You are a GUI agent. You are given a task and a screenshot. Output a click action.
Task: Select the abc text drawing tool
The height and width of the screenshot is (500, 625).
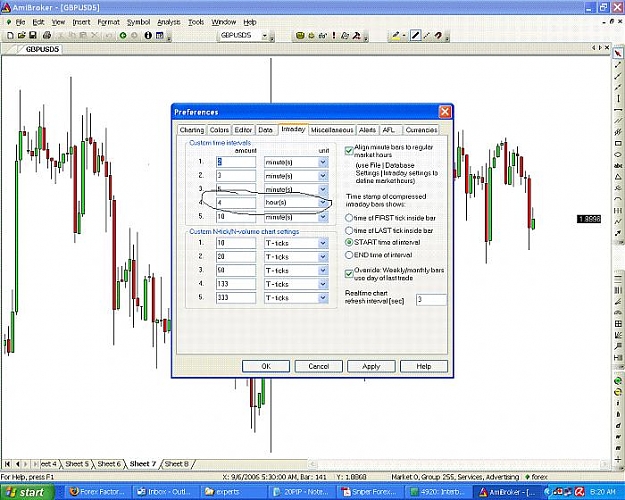(618, 165)
